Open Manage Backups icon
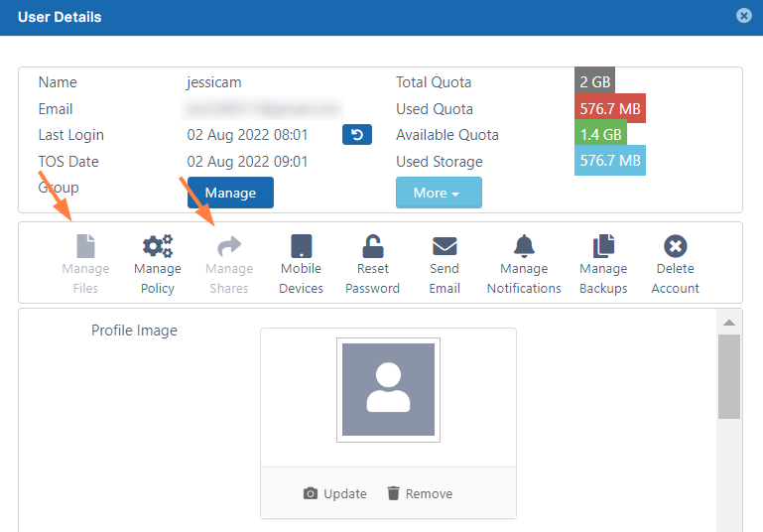This screenshot has height=532, width=763. coord(603,247)
